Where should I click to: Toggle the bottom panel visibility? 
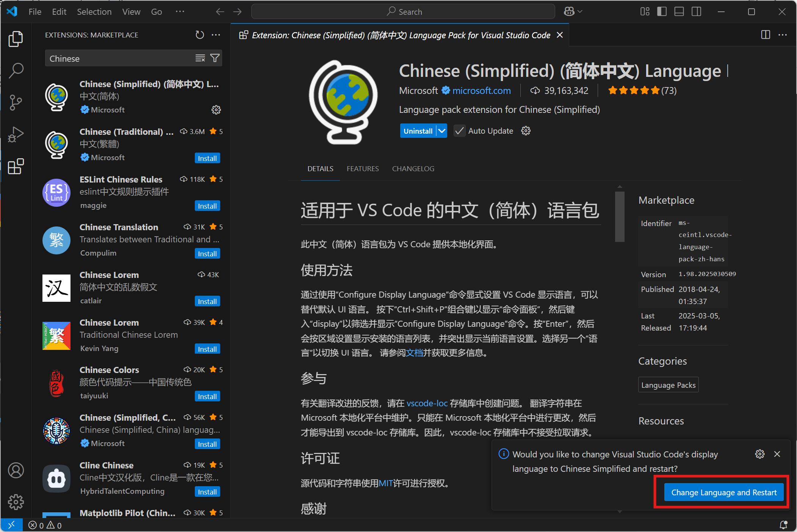pyautogui.click(x=679, y=12)
